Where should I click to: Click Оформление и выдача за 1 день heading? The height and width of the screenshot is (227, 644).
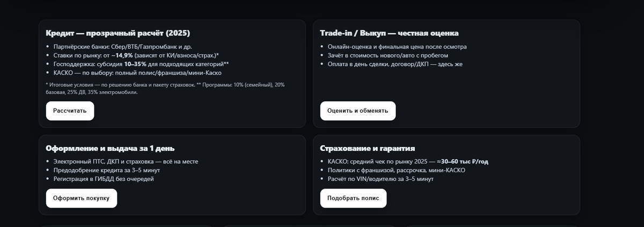pyautogui.click(x=110, y=149)
